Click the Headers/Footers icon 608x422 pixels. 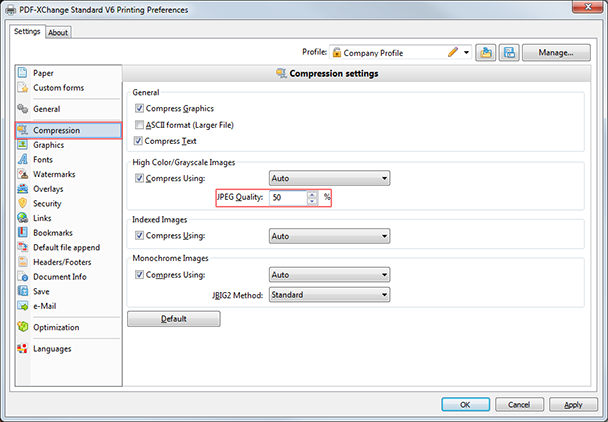tap(22, 262)
